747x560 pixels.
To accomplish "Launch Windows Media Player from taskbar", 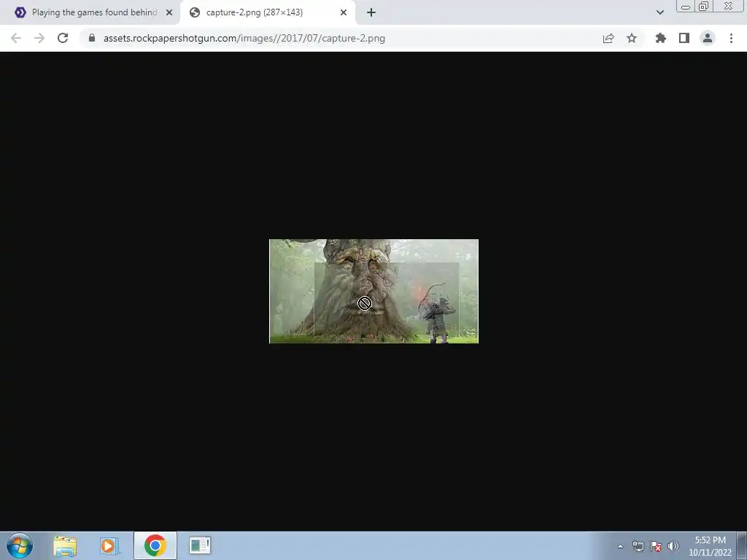I will click(x=109, y=545).
